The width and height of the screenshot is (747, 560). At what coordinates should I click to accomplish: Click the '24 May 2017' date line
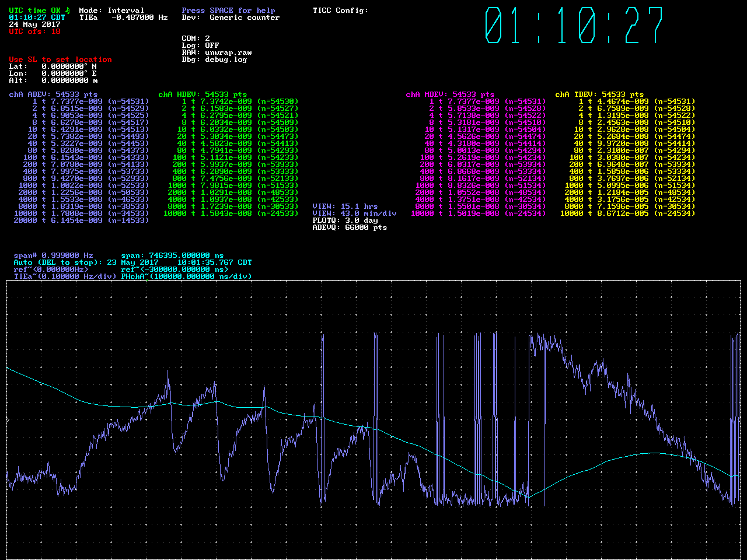(x=34, y=24)
